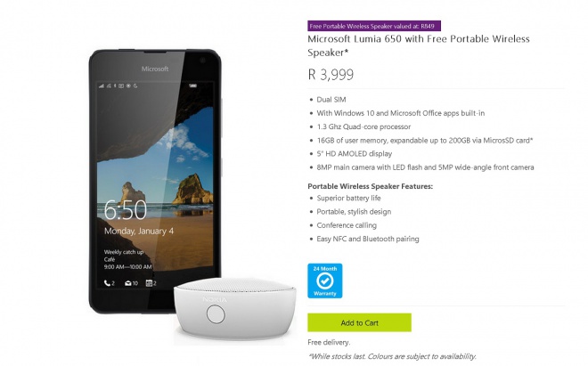
Task: Open the Microsoft Lumia 650 product title
Action: (419, 45)
